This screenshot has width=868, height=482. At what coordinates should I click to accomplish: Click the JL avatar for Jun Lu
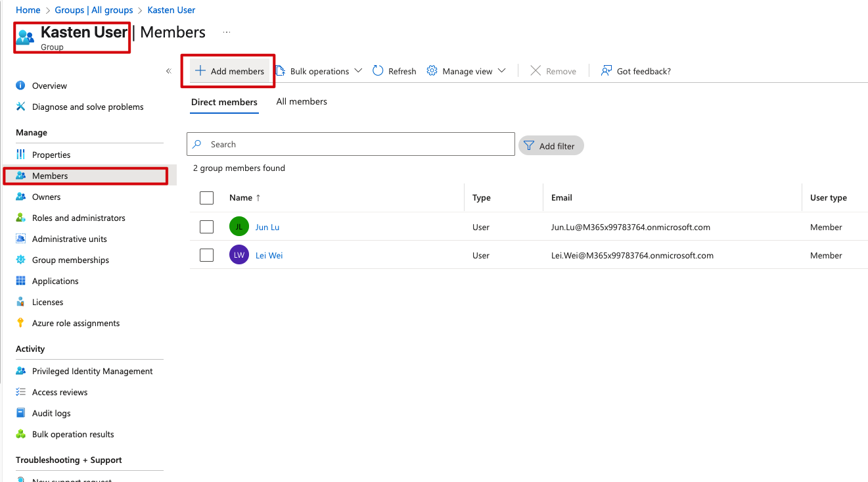tap(239, 227)
